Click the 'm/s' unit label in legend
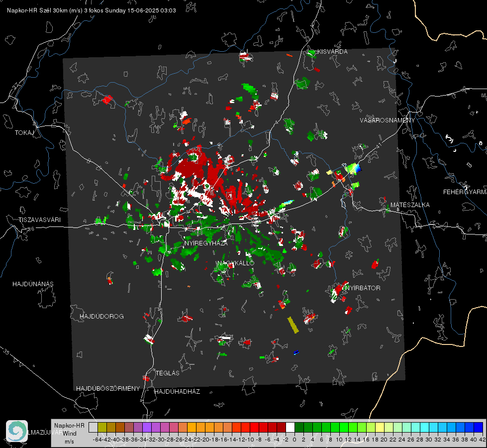The image size is (487, 448). click(69, 441)
